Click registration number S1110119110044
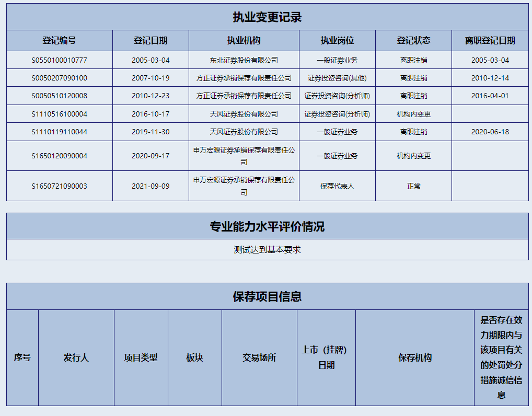Image resolution: width=532 pixels, height=416 pixels. [60, 132]
